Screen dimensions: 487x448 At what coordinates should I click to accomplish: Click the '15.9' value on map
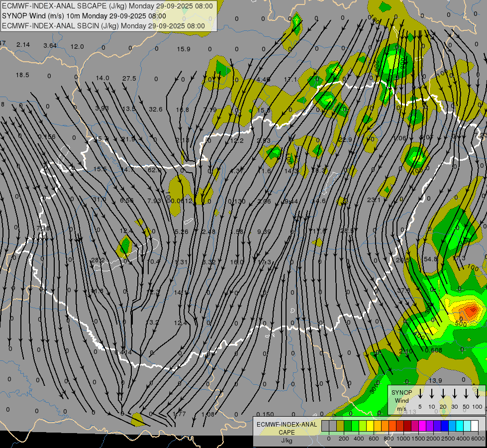coord(184,49)
